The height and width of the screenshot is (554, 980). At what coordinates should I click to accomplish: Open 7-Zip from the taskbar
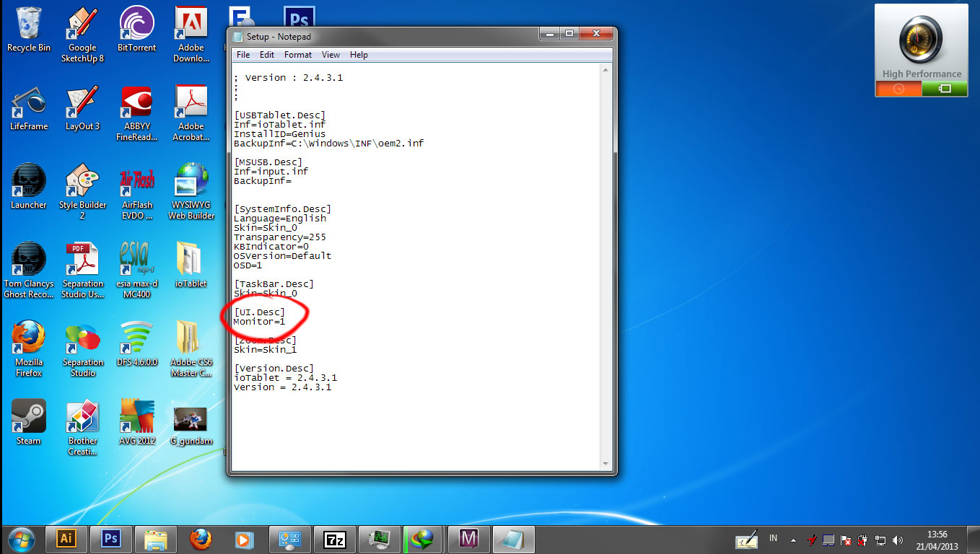334,539
